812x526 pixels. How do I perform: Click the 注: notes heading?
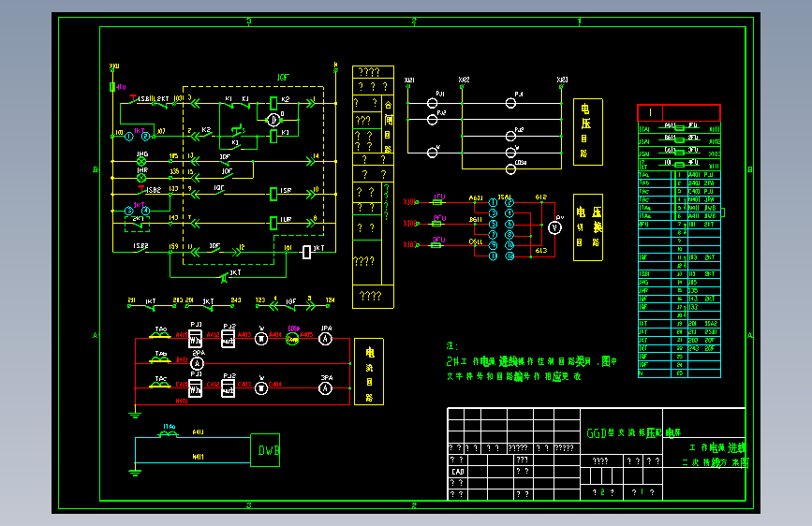(x=452, y=346)
